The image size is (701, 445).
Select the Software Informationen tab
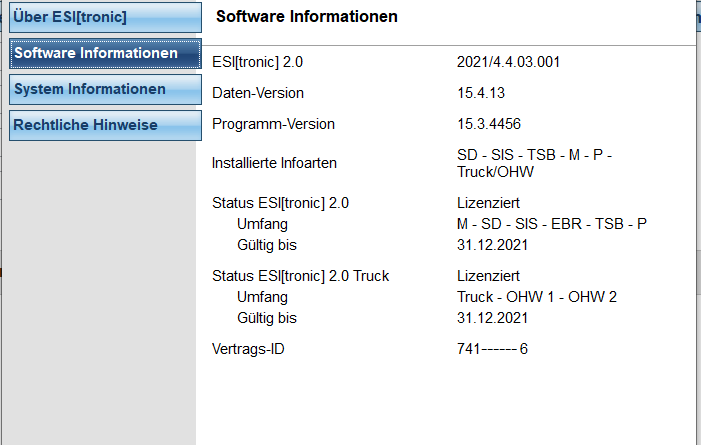(x=105, y=53)
